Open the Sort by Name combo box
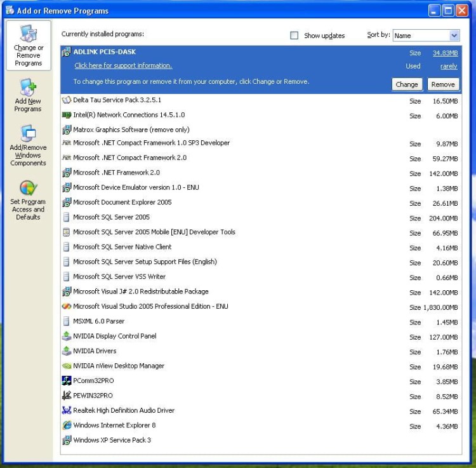 (426, 36)
